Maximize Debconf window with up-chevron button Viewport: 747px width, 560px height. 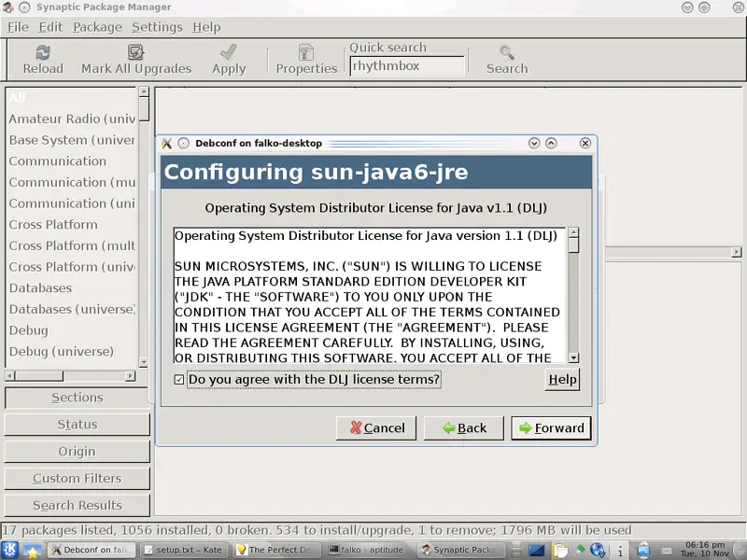(x=551, y=144)
